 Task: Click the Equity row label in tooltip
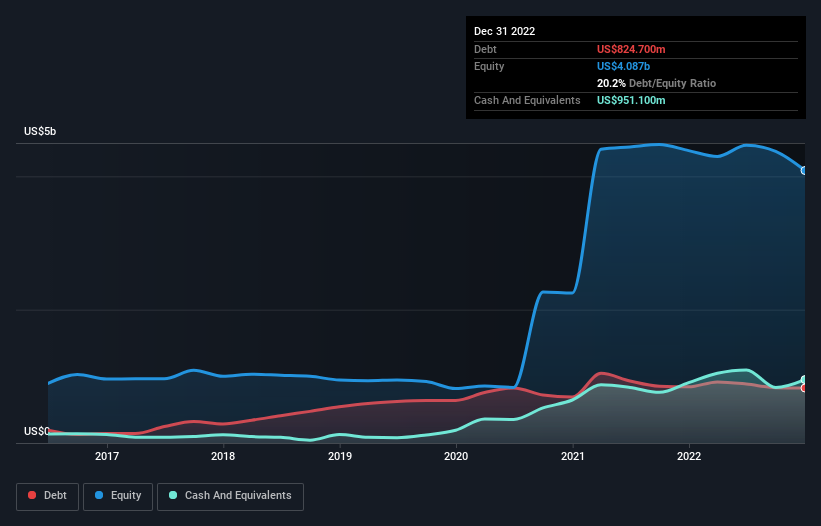[x=489, y=66]
